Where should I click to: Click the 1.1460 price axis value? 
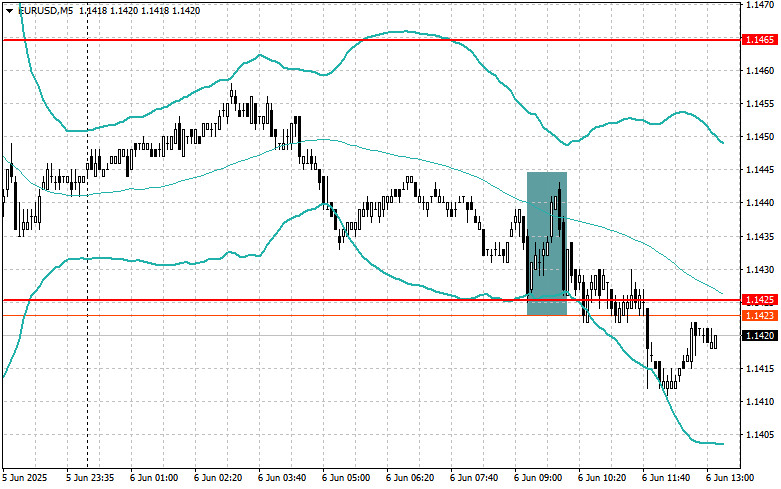click(x=760, y=71)
